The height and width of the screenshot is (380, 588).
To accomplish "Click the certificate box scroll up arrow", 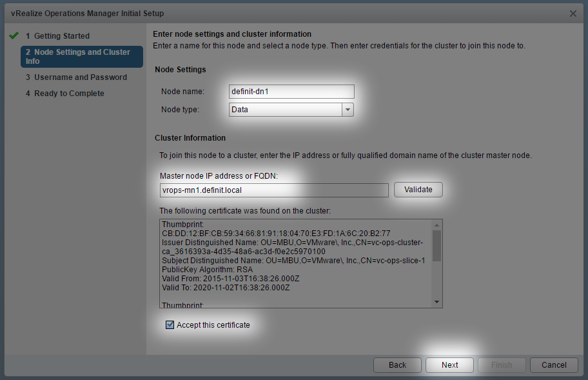I will (436, 225).
